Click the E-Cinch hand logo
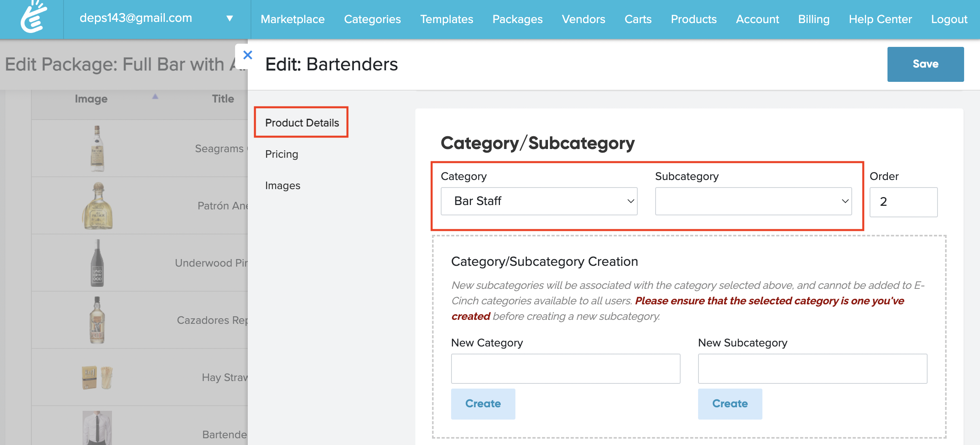 pos(33,17)
